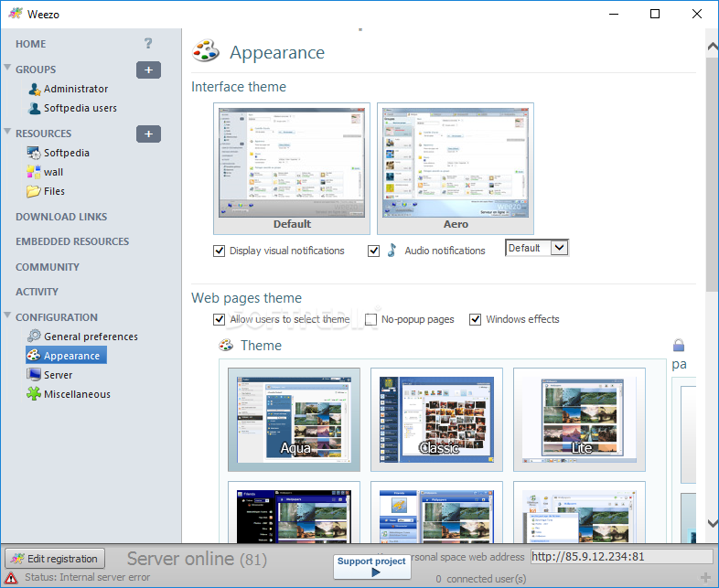Click the plus icon near connected users

(x=705, y=577)
